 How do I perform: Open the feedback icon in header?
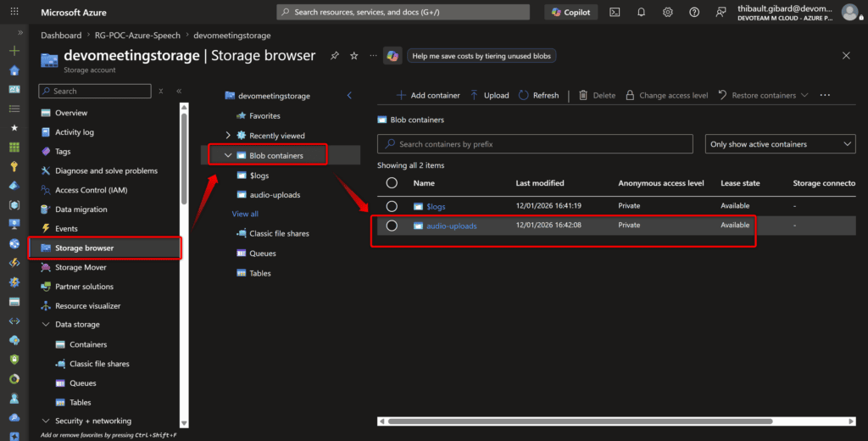tap(721, 12)
